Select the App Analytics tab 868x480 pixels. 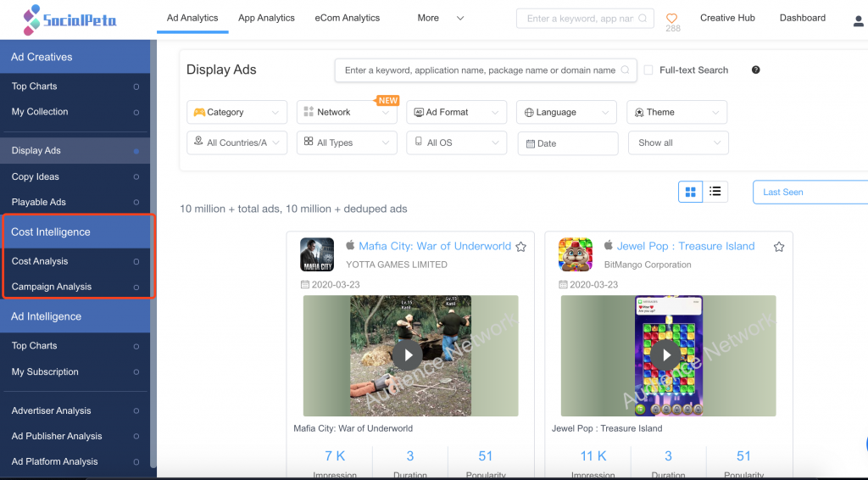pyautogui.click(x=266, y=18)
